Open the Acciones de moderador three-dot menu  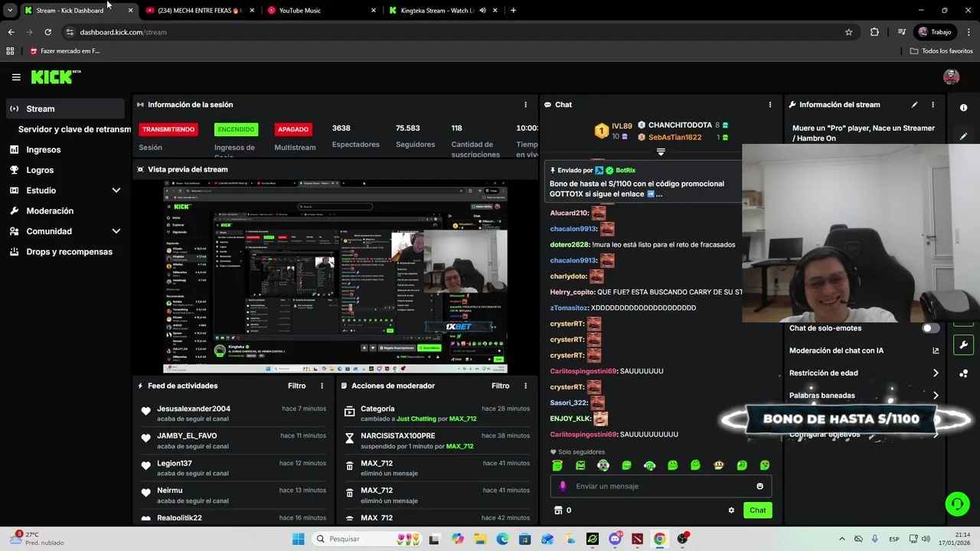525,386
